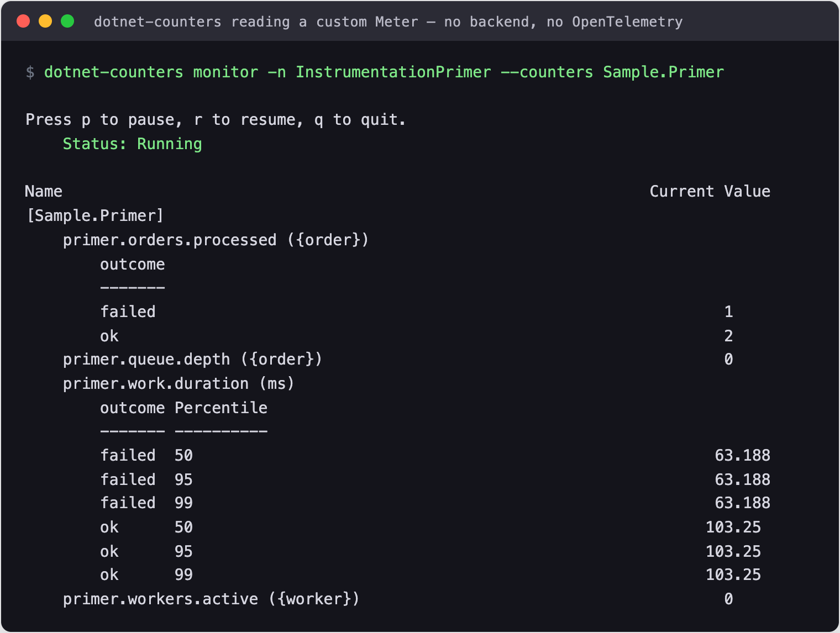This screenshot has height=633, width=840.
Task: Click 63.188 value for failed 99
Action: click(x=742, y=503)
